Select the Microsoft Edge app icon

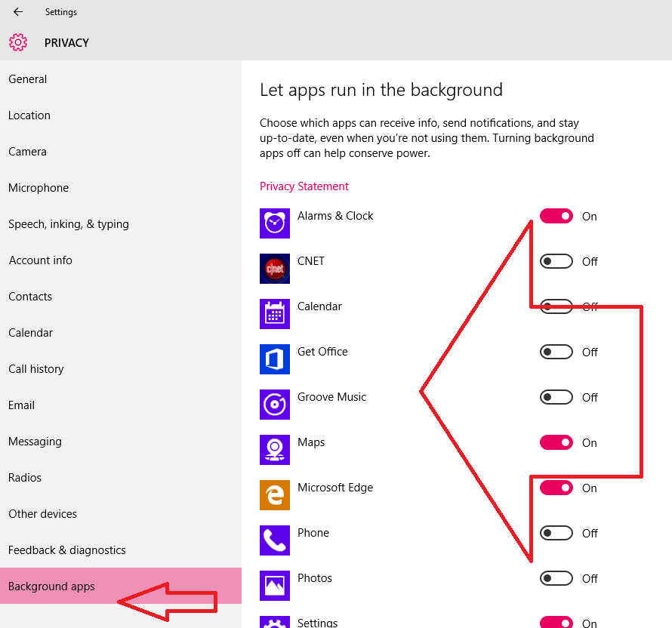(274, 495)
